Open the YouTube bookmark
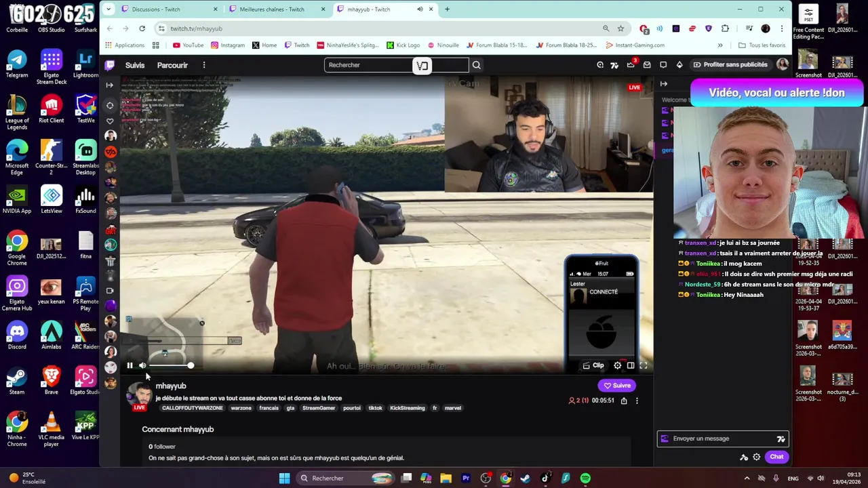Viewport: 868px width, 488px height. coord(188,45)
